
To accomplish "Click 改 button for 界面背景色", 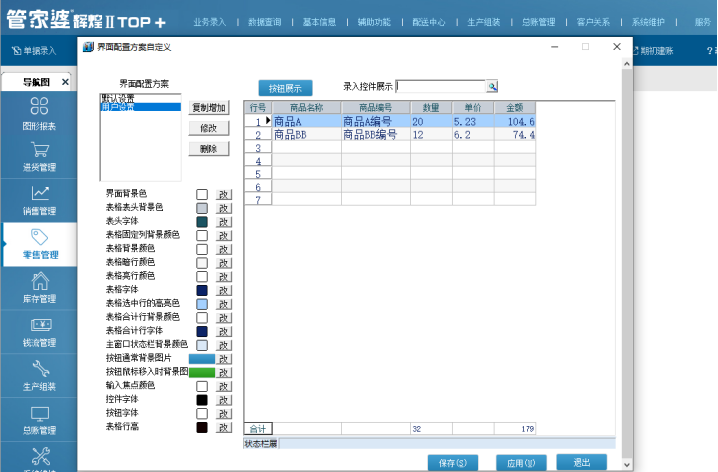I will (224, 195).
